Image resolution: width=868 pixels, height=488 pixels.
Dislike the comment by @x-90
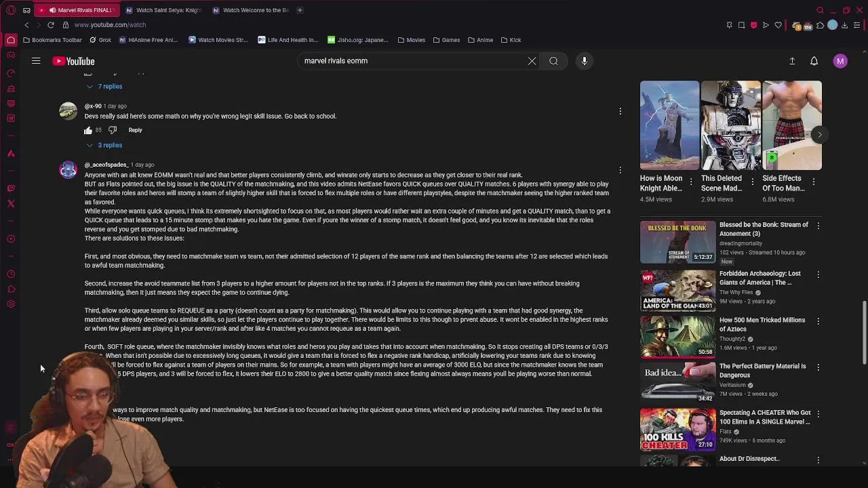pyautogui.click(x=113, y=130)
